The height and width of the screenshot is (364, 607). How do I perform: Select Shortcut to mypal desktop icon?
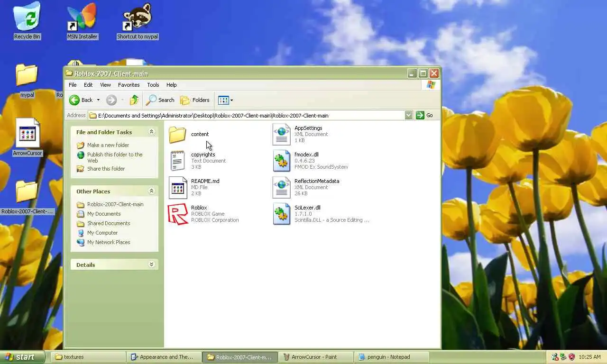138,21
